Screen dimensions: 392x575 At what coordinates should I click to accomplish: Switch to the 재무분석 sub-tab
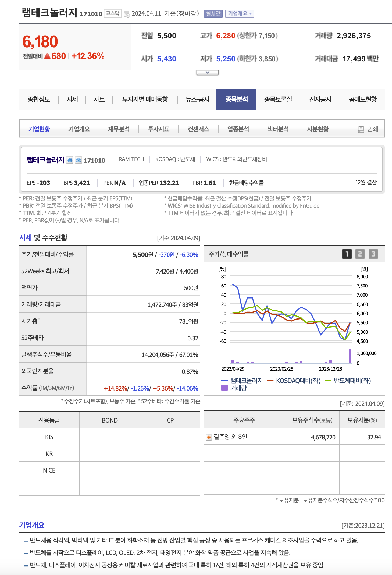pos(119,129)
